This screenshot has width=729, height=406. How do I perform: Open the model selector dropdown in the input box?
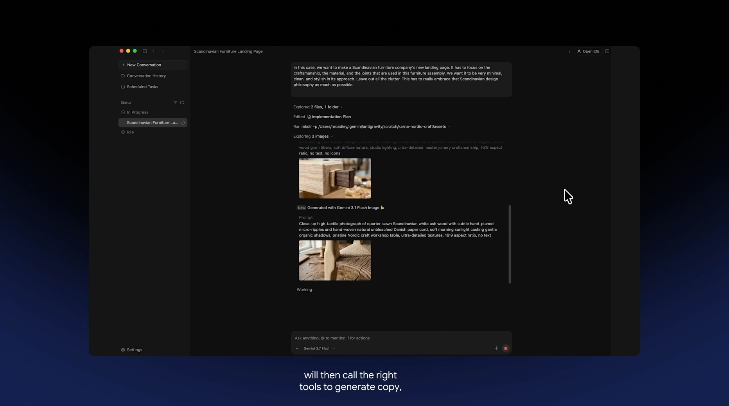pyautogui.click(x=319, y=348)
